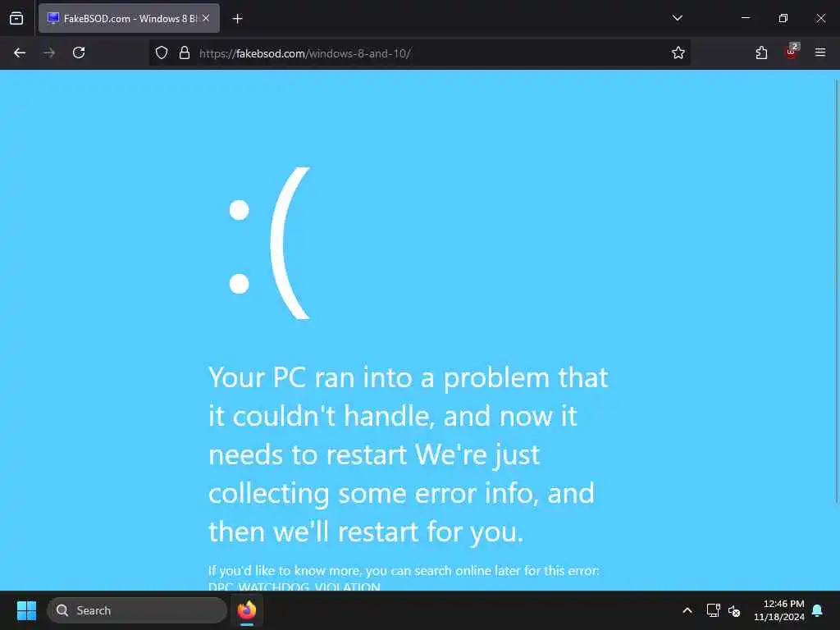840x630 pixels.
Task: Go back using the back arrow
Action: 20,52
